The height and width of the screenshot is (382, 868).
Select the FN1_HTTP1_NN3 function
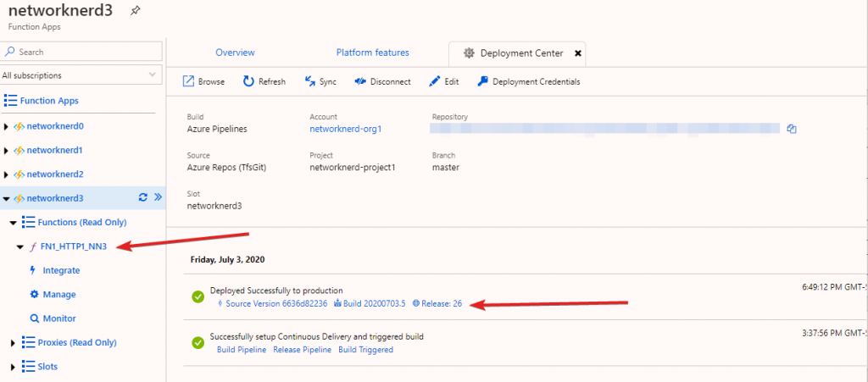[74, 246]
